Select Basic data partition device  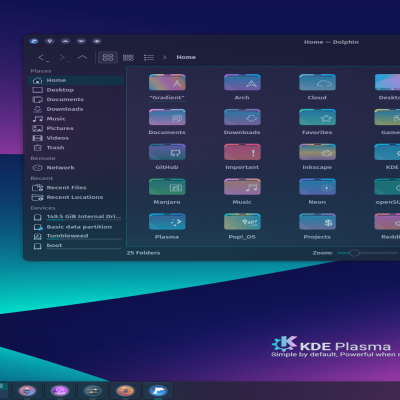click(76, 227)
